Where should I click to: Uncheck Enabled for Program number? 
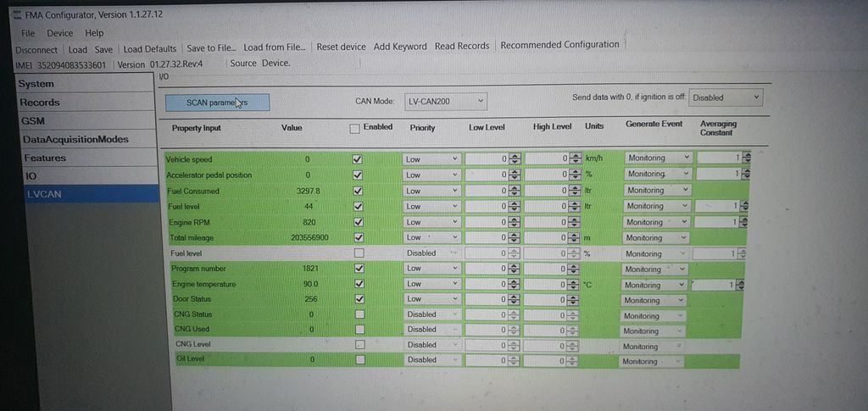(359, 268)
